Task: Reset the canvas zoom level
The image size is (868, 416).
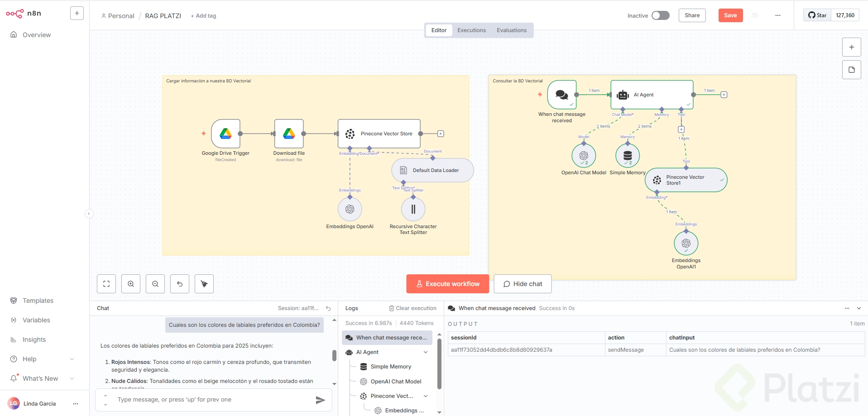Action: (x=180, y=284)
